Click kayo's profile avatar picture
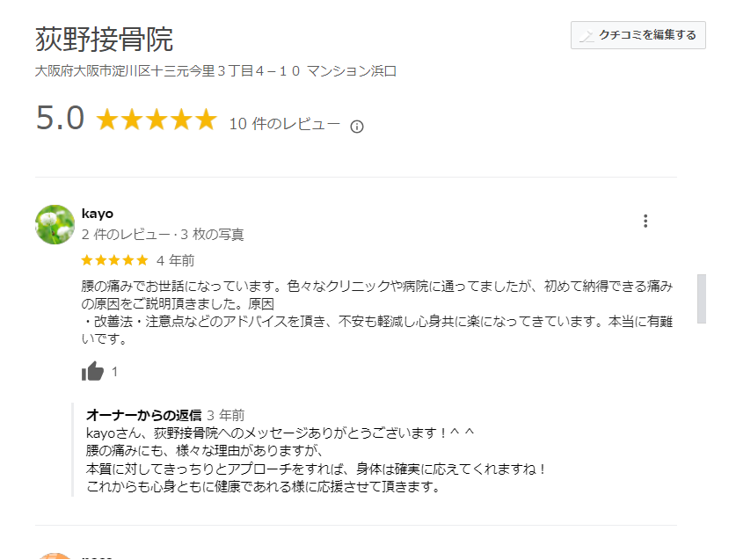The width and height of the screenshot is (736, 560). click(54, 222)
